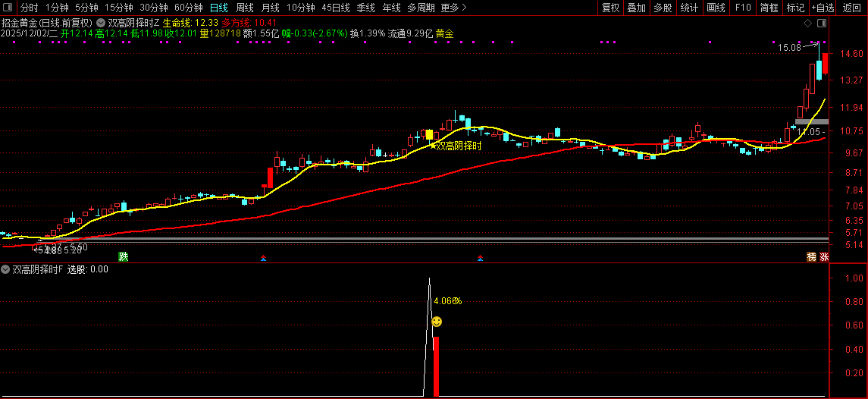
Task: Switch to 45日线 period
Action: (336, 8)
